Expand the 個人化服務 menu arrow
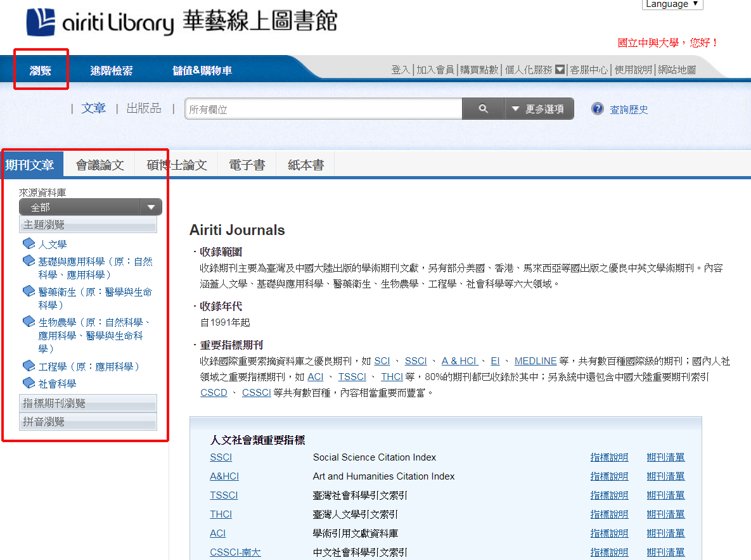Screen dimensions: 751x560 560,70
